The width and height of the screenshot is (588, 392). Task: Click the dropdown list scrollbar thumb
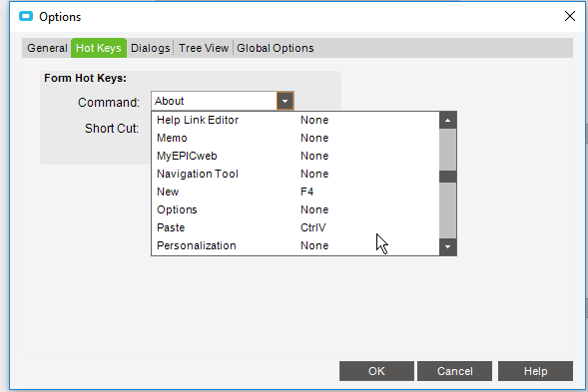tap(448, 177)
